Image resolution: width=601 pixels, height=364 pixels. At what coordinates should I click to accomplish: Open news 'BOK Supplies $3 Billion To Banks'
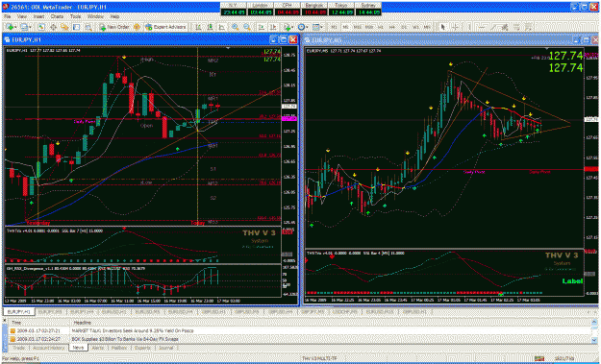(x=126, y=339)
